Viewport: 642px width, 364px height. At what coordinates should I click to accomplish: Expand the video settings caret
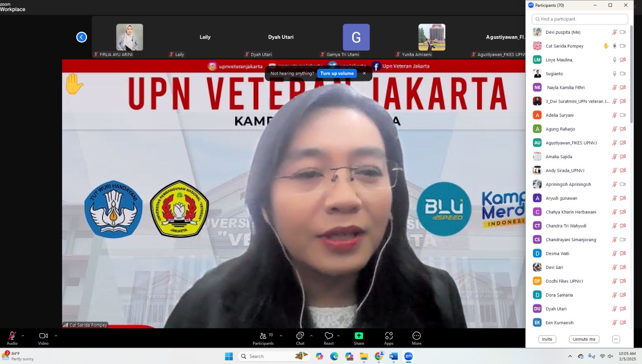[x=56, y=336]
